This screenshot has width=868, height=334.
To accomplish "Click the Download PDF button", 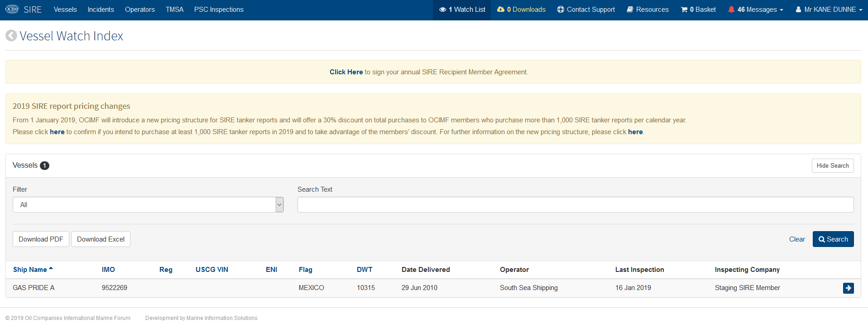I will pos(41,239).
